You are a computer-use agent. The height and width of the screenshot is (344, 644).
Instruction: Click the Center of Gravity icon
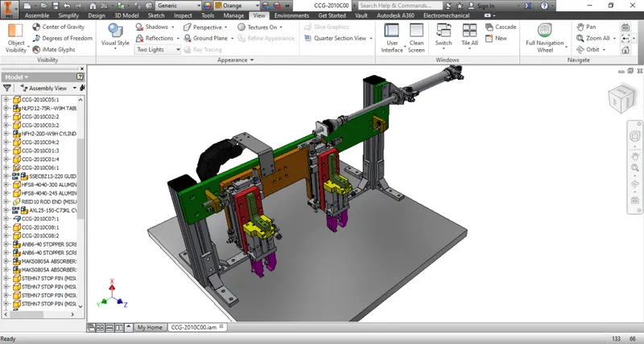[x=36, y=27]
